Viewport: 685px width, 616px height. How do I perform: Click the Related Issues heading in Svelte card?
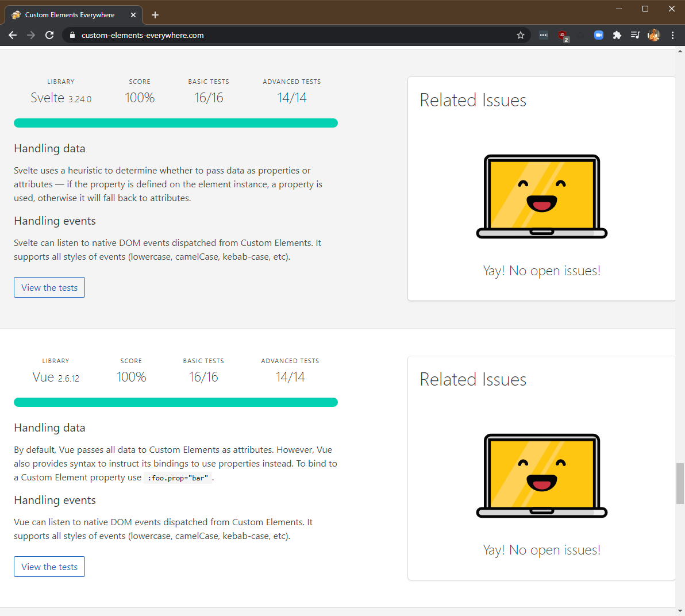point(473,100)
